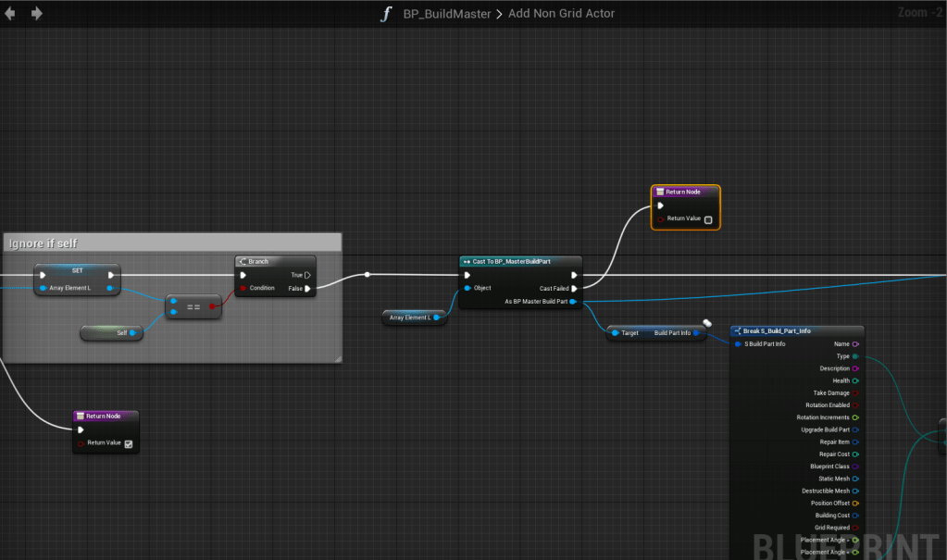The width and height of the screenshot is (947, 560).
Task: Click the Position Offset output pin
Action: [855, 503]
